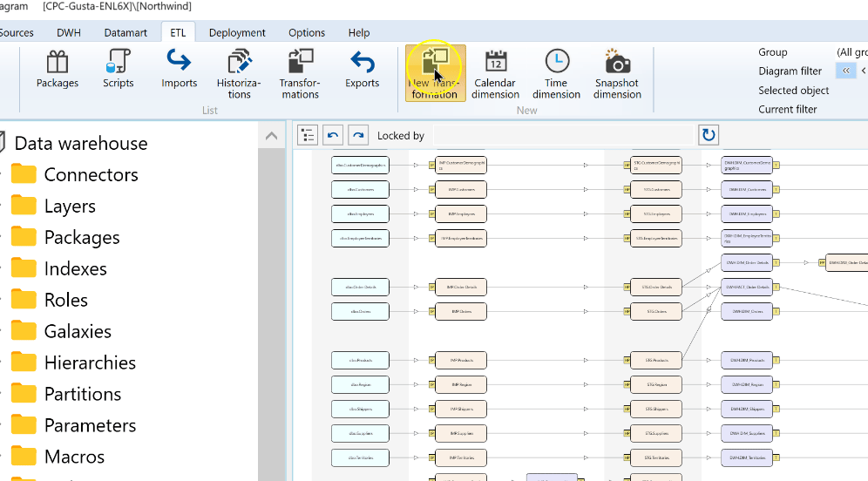
Task: Click the Partitions folder icon
Action: [24, 393]
